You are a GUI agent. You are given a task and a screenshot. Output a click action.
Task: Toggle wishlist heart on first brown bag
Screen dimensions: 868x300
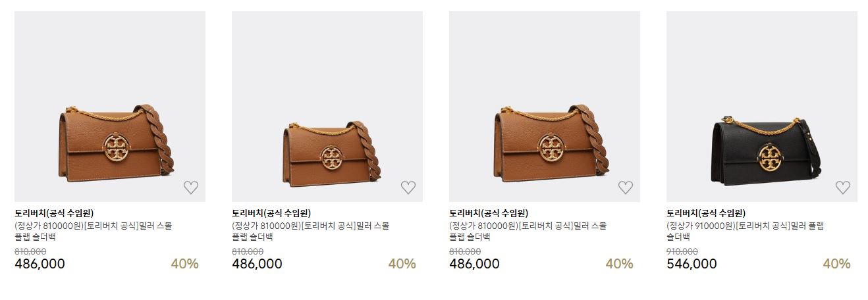click(x=190, y=187)
